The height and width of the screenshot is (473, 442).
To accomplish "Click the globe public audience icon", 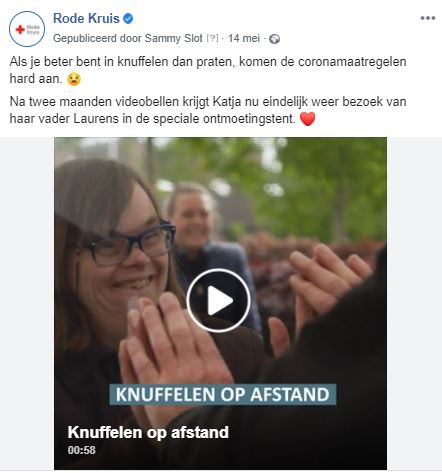I will 274,39.
